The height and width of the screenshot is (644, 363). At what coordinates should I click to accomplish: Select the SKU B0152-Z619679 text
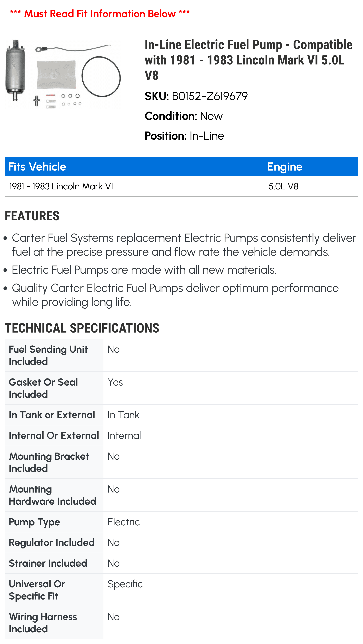tap(196, 96)
